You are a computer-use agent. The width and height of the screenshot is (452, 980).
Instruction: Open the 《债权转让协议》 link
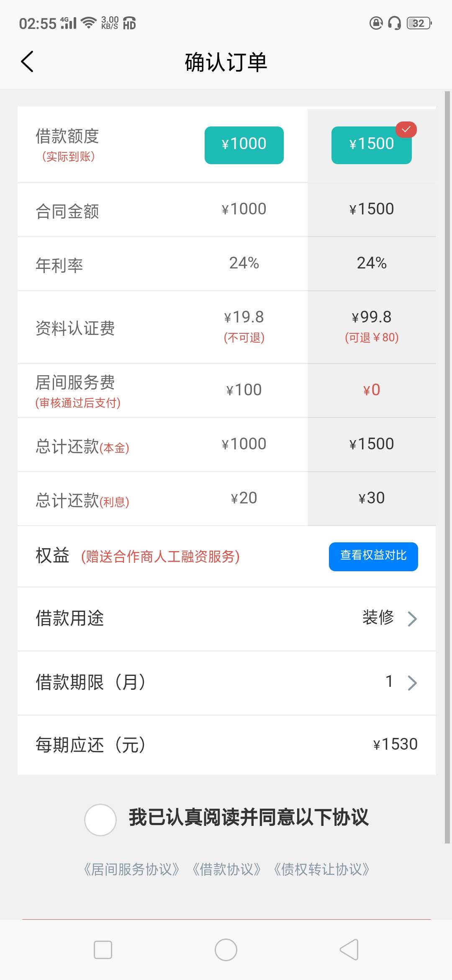[321, 870]
